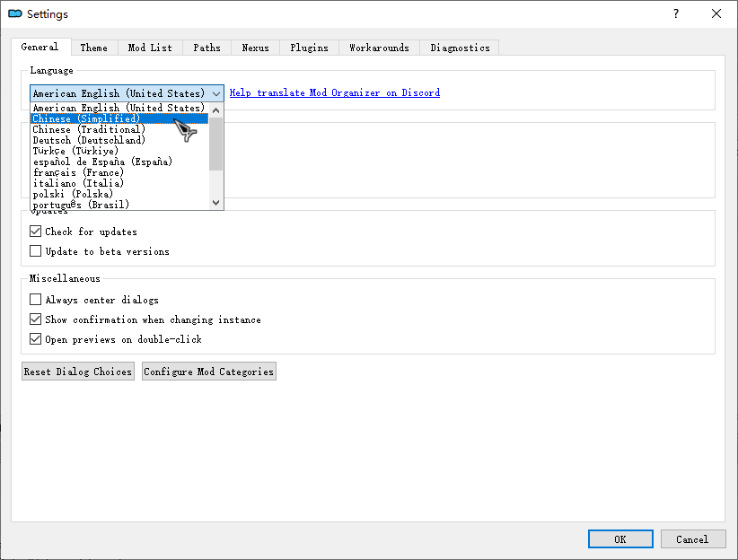Click Reset Dialog Choices button
Screen dimensions: 738x560
78,372
